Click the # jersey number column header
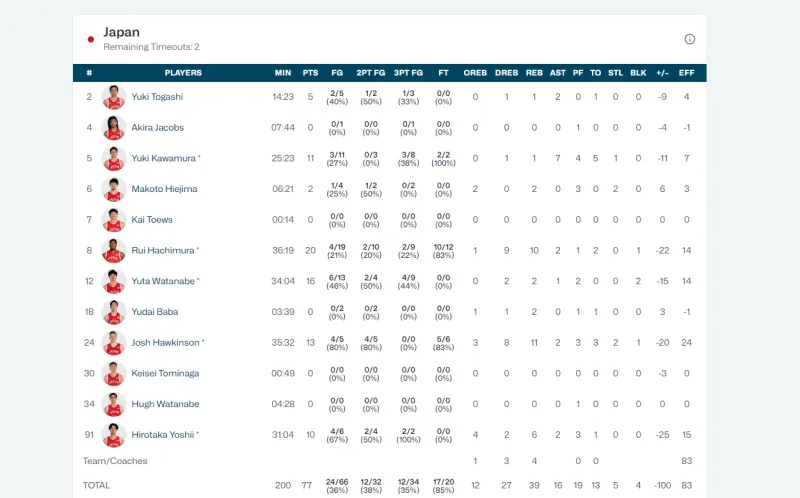The image size is (800, 498). 89,73
